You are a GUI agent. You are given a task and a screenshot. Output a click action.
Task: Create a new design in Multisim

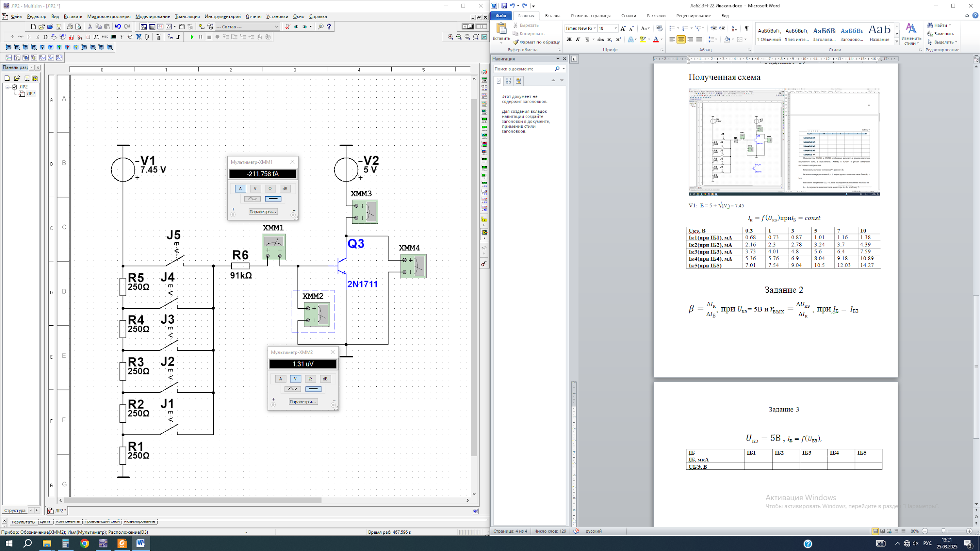(33, 27)
